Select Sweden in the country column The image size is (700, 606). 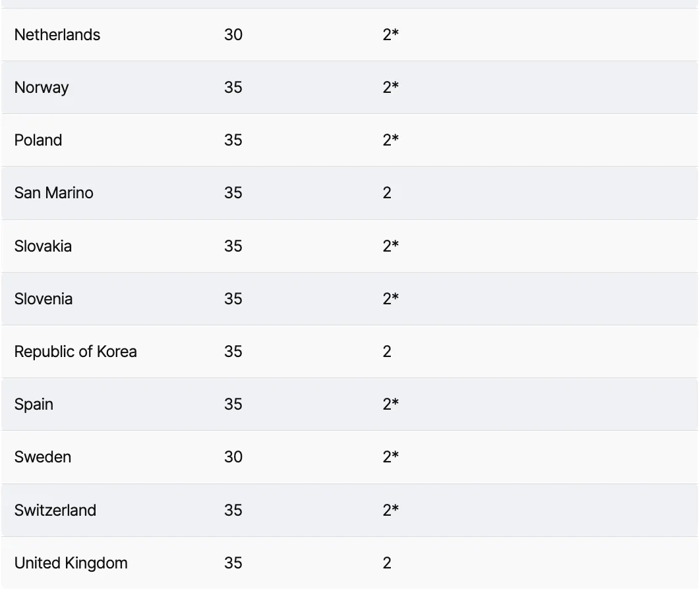click(x=42, y=457)
